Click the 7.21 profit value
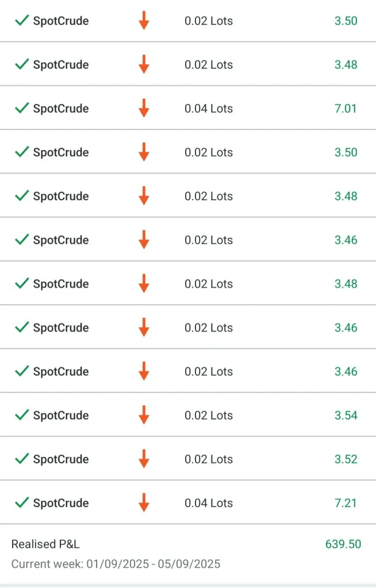The height and width of the screenshot is (588, 376). [346, 504]
